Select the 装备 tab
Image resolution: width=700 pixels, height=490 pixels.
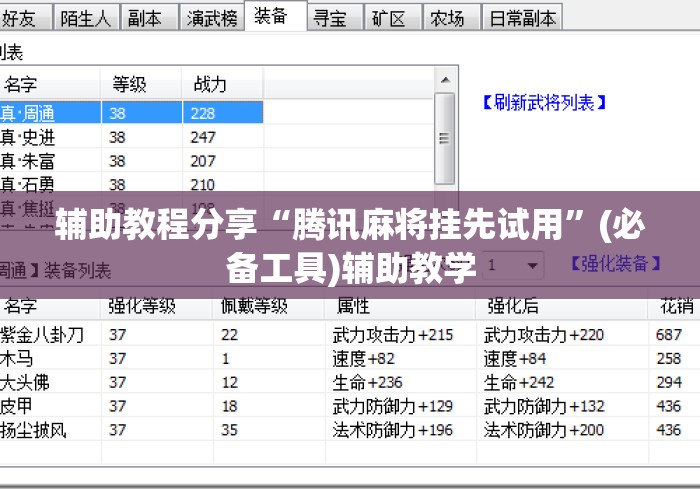click(276, 16)
